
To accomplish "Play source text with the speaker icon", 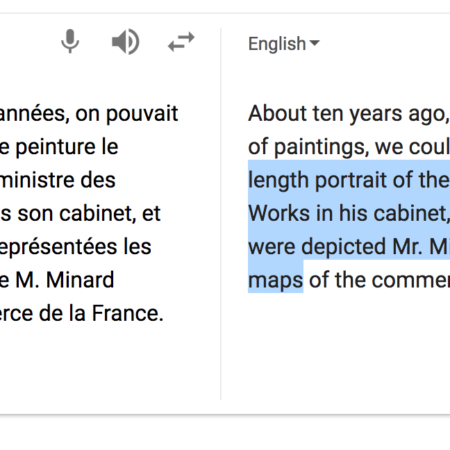I will [x=125, y=42].
